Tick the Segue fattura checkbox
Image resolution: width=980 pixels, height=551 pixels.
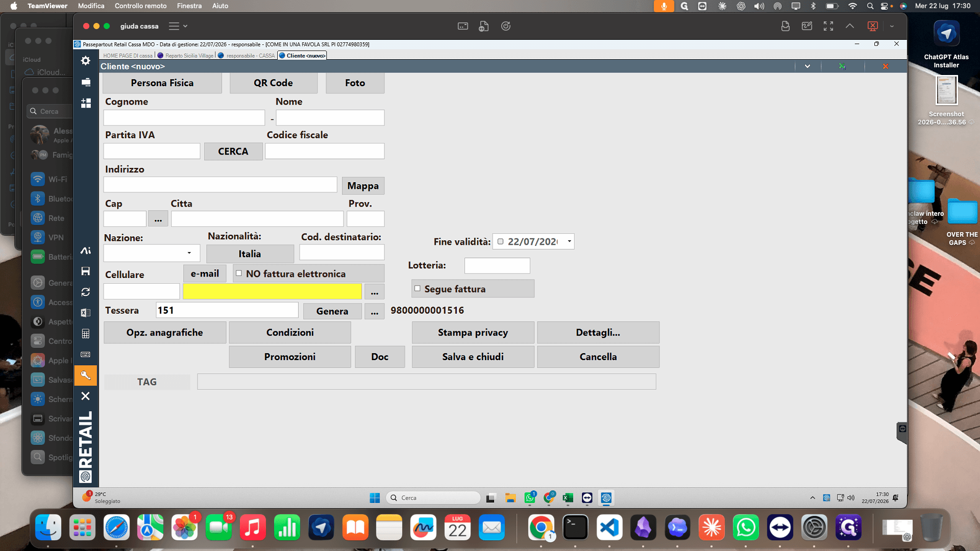pyautogui.click(x=418, y=289)
